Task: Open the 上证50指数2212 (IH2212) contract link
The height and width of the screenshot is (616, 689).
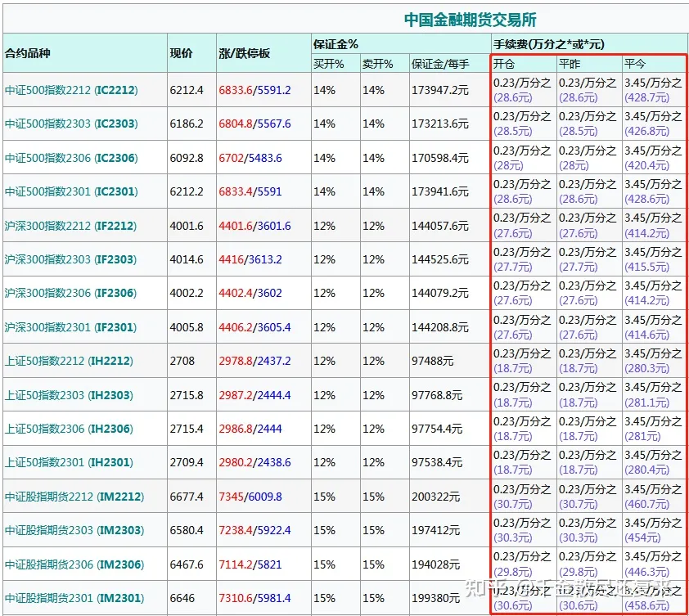Action: (x=69, y=361)
